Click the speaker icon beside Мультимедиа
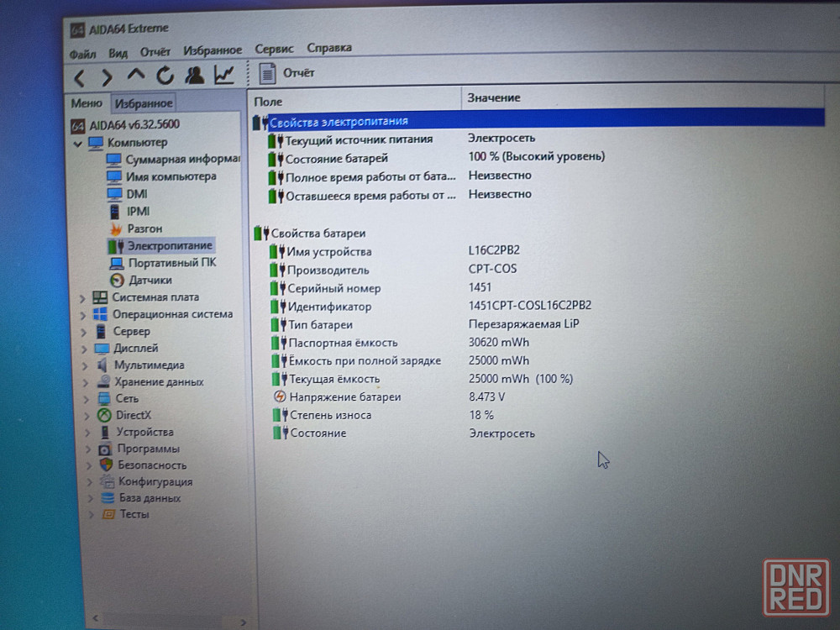 102,365
